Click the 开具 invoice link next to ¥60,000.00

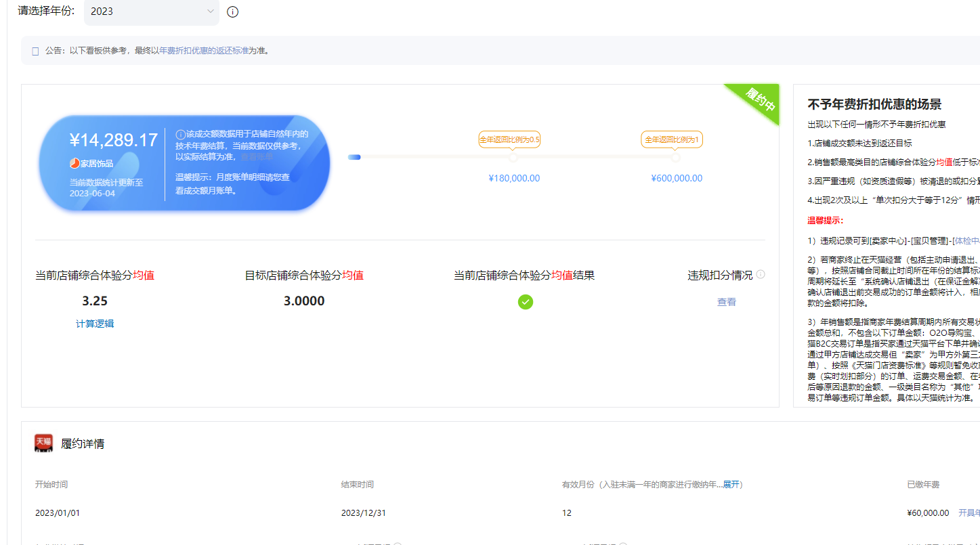(969, 513)
